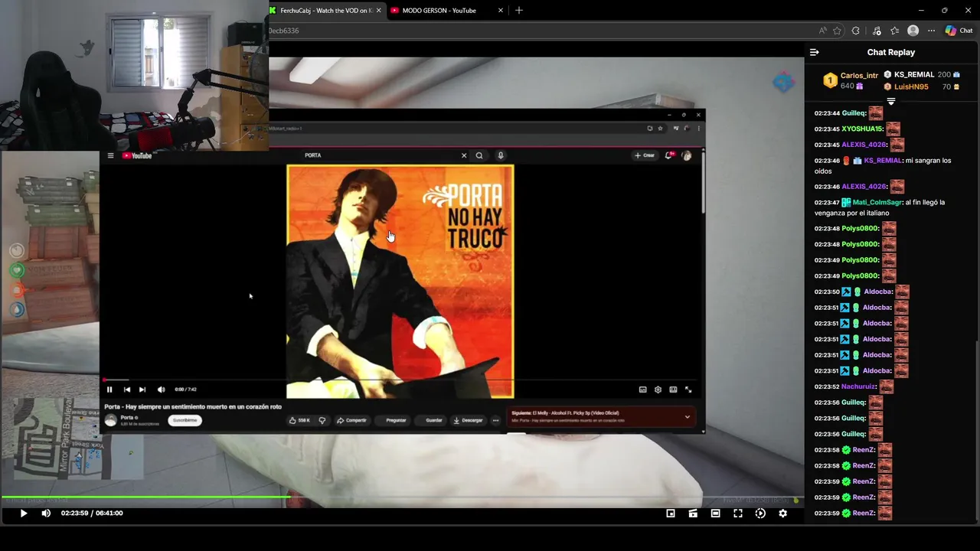Add page to favorites star
This screenshot has width=980, height=551.
(x=837, y=31)
